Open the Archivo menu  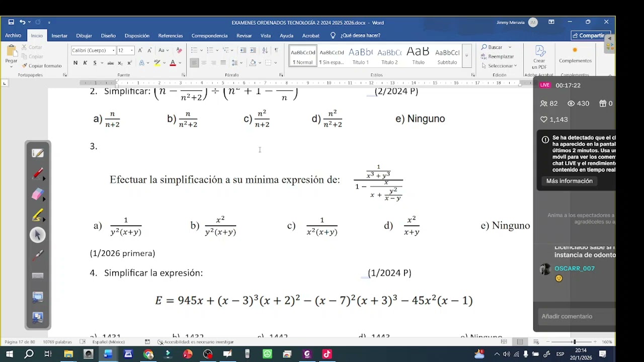(x=13, y=36)
